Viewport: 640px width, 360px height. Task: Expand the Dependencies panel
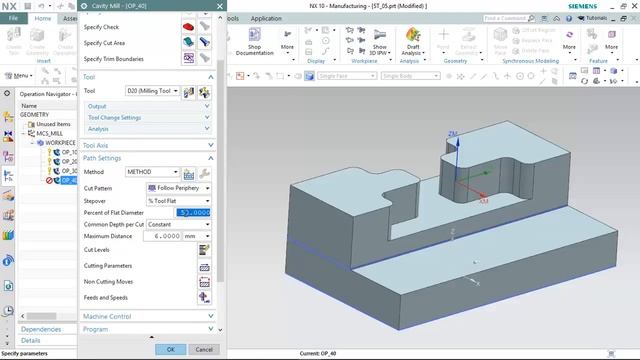pyautogui.click(x=41, y=329)
